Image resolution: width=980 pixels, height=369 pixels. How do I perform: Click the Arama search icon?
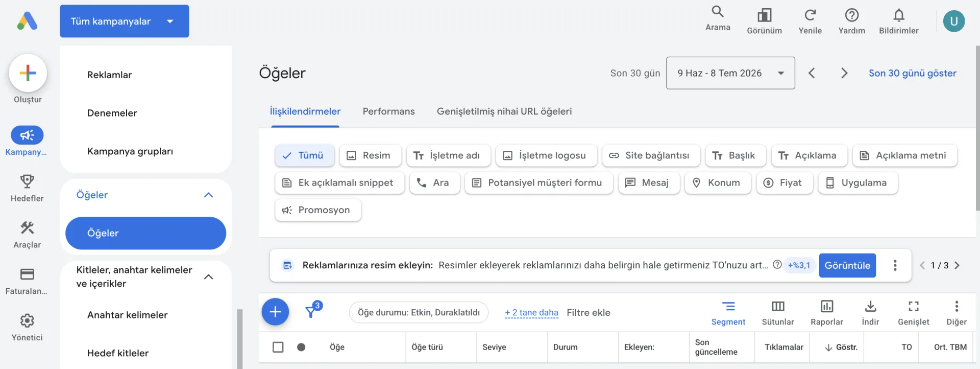click(718, 11)
